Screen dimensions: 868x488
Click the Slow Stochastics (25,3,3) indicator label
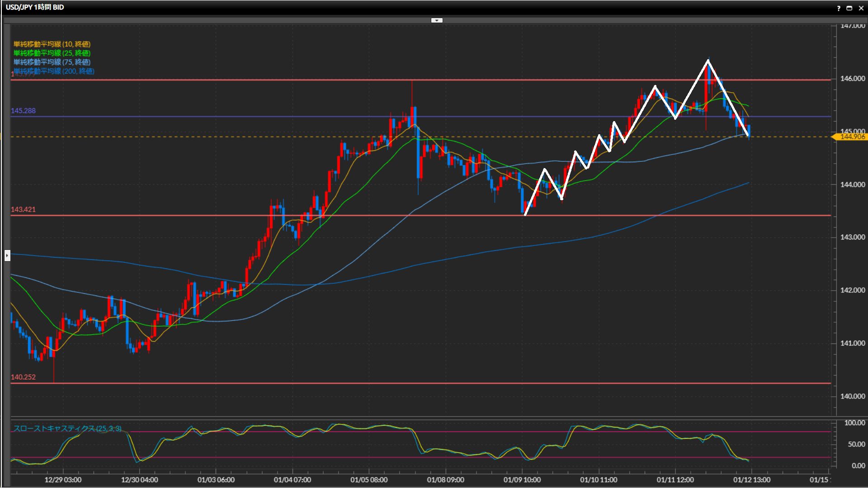pos(67,428)
